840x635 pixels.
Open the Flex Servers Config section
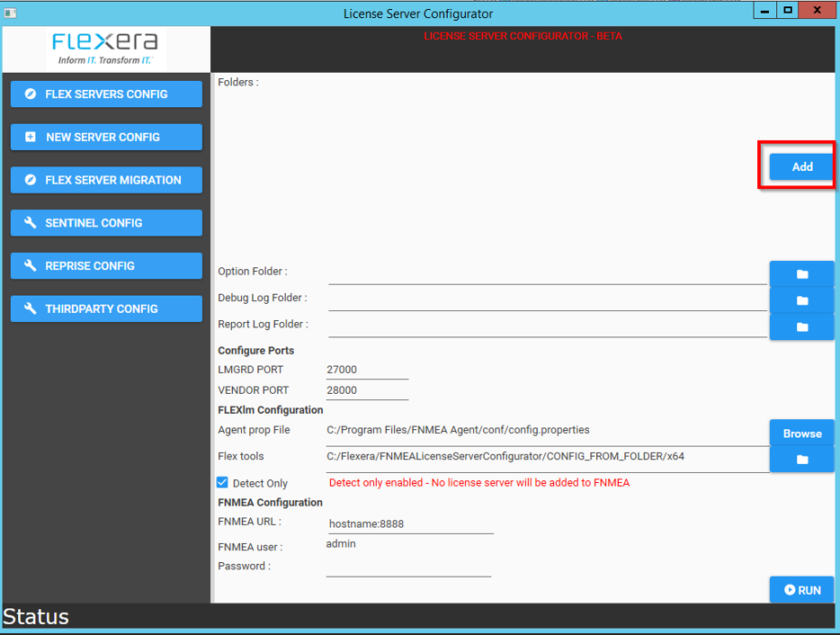point(106,94)
